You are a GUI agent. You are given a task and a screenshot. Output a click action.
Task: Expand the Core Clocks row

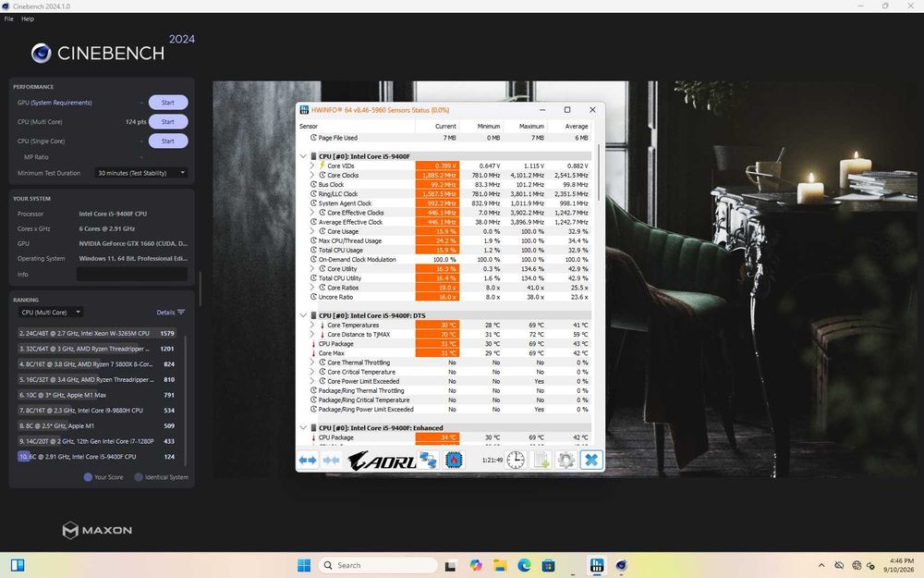click(312, 175)
